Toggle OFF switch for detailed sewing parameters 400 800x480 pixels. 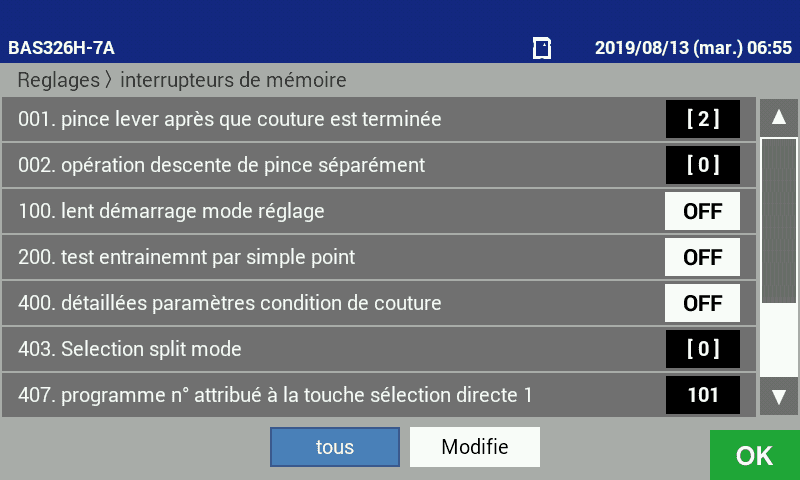(x=702, y=303)
